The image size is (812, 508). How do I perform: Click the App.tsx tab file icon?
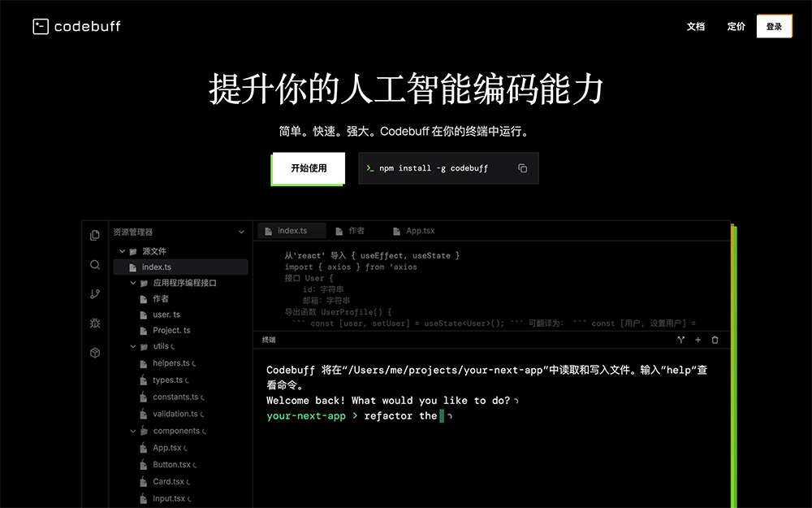click(x=397, y=231)
